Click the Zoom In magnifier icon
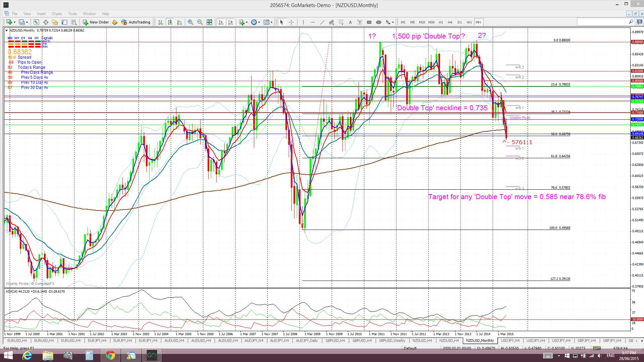The height and width of the screenshot is (362, 644). (191, 22)
